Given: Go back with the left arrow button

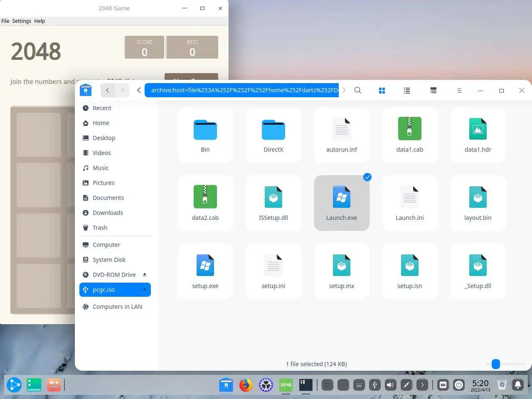Looking at the screenshot, I should click(107, 90).
